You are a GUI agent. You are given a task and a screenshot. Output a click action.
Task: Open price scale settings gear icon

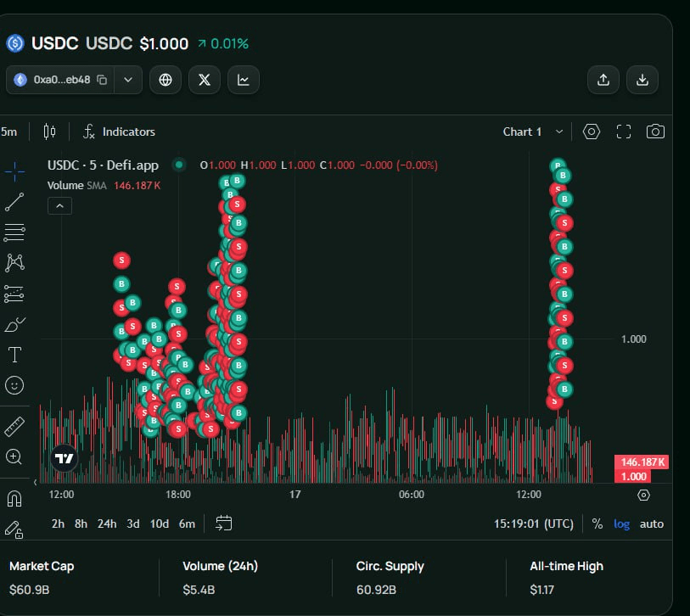[643, 495]
